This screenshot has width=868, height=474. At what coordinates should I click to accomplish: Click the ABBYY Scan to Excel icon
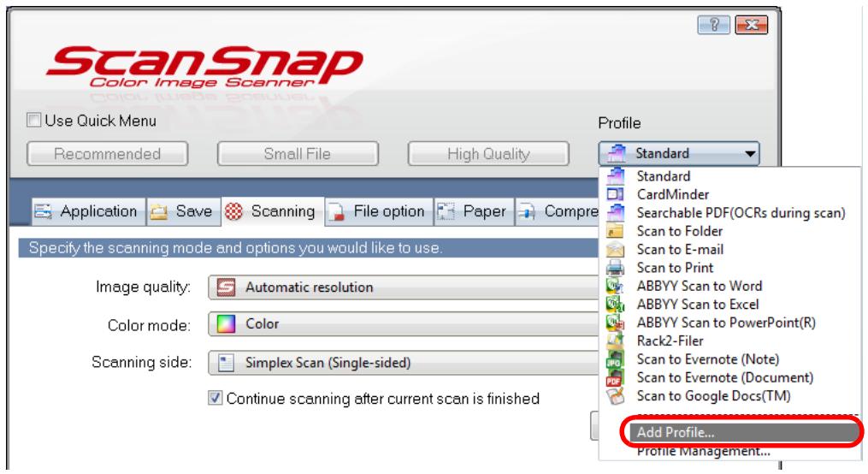click(616, 304)
